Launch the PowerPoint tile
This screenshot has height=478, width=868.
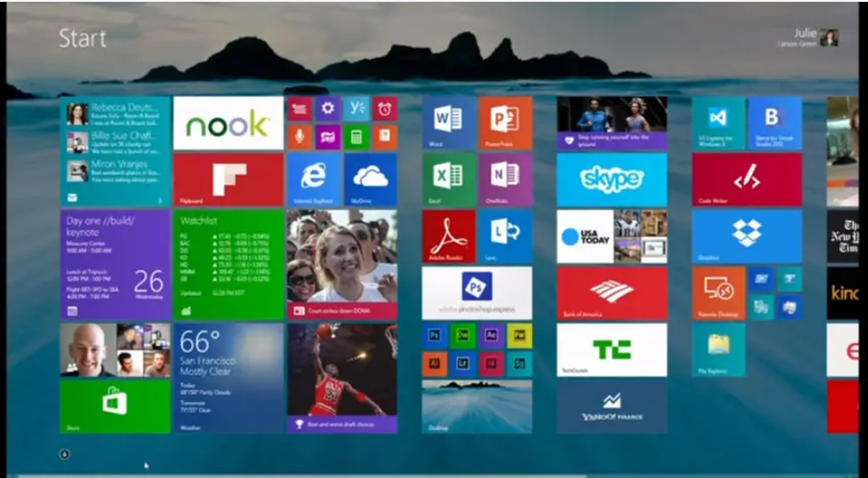[506, 122]
